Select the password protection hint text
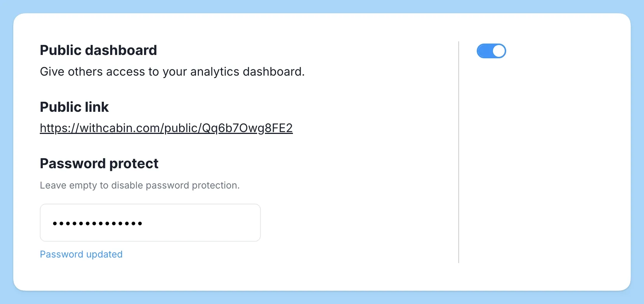Viewport: 644px width, 304px height. click(x=140, y=185)
